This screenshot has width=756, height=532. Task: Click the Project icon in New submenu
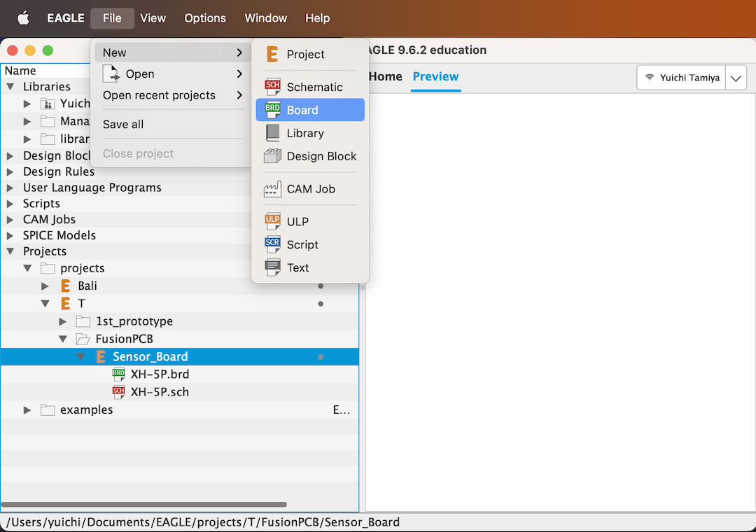[272, 54]
